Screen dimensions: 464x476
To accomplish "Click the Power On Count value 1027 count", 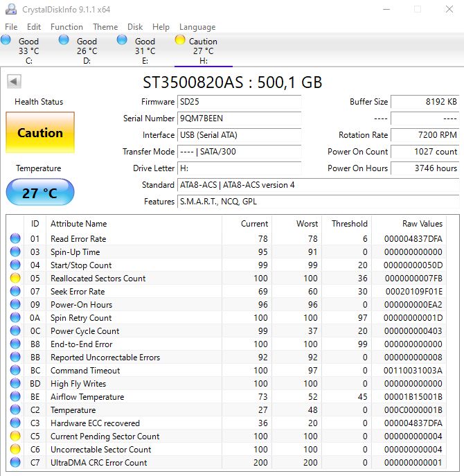I will (x=425, y=152).
